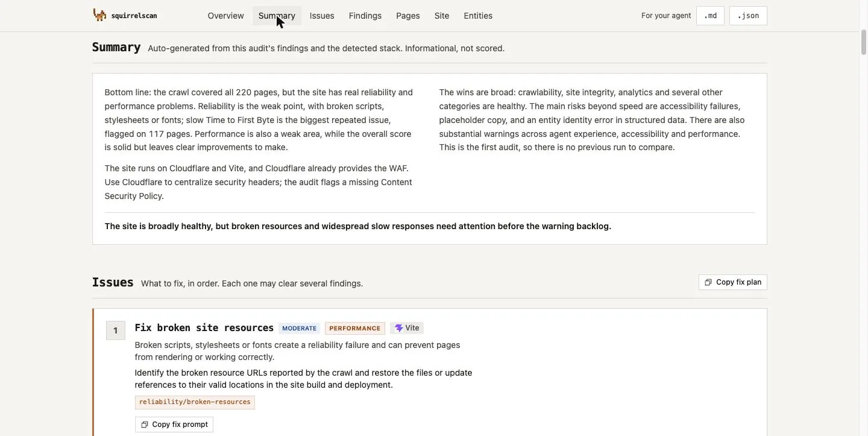Switch to the Summary tab
The height and width of the screenshot is (436, 868).
click(277, 16)
